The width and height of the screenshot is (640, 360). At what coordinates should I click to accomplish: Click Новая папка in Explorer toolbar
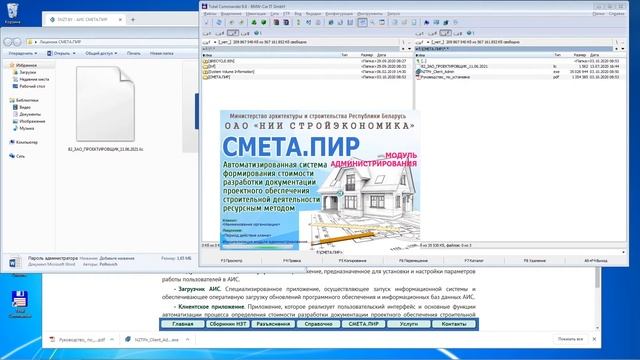[162, 53]
